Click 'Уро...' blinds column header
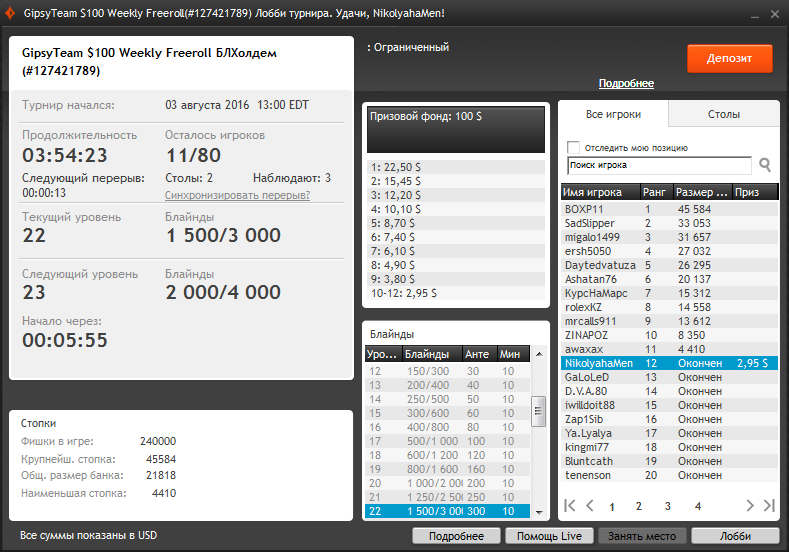789x552 pixels. tap(383, 354)
